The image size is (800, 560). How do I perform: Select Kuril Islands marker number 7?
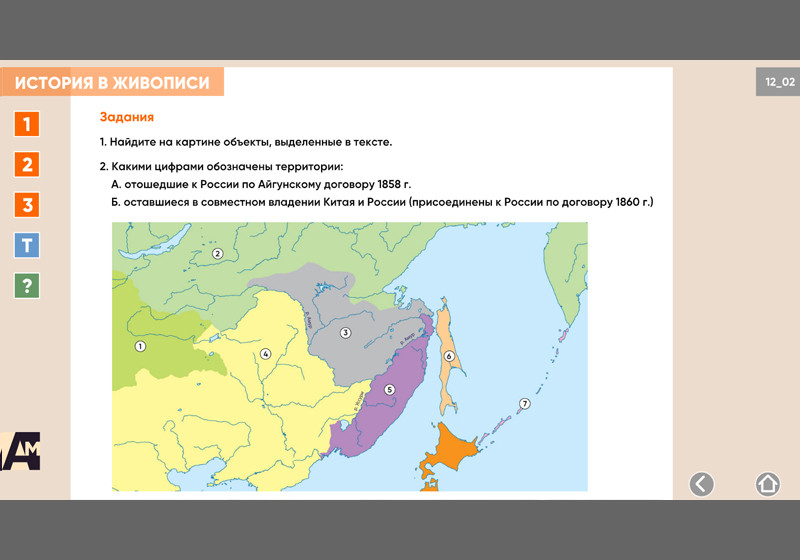pyautogui.click(x=523, y=403)
